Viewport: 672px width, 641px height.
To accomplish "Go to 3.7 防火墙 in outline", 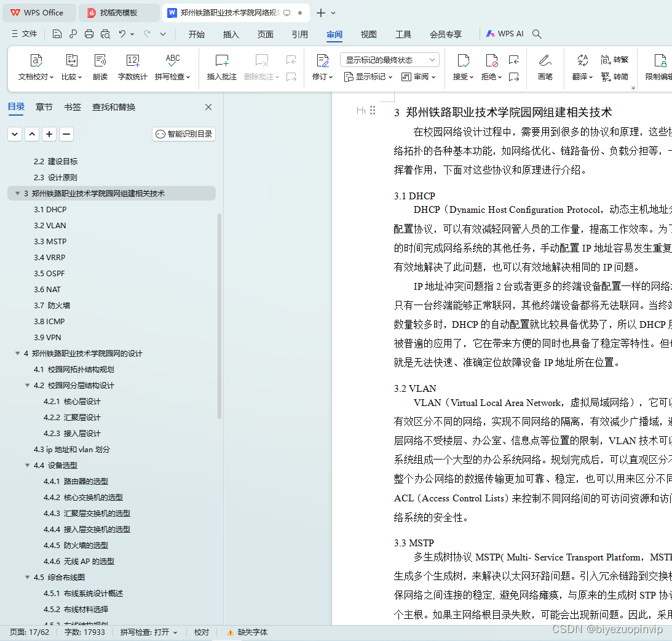I will [x=52, y=305].
